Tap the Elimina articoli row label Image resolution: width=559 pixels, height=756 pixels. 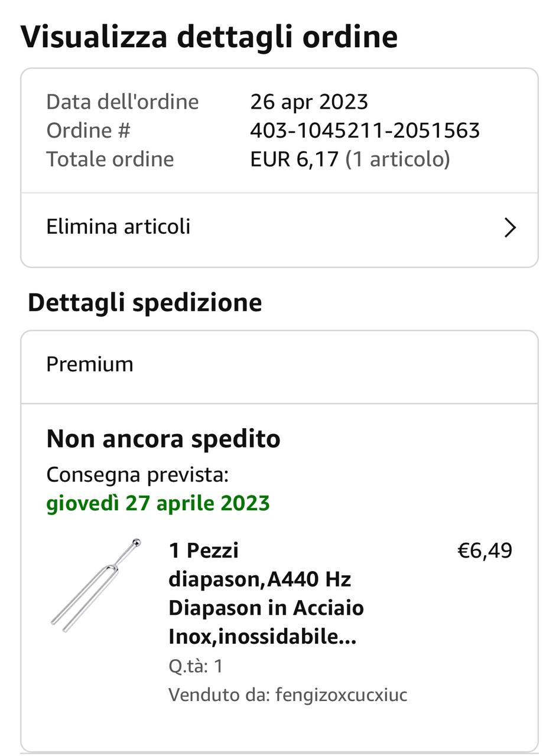click(118, 227)
